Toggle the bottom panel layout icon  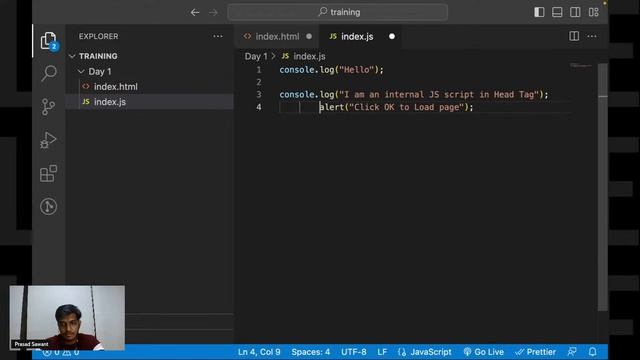click(x=557, y=12)
